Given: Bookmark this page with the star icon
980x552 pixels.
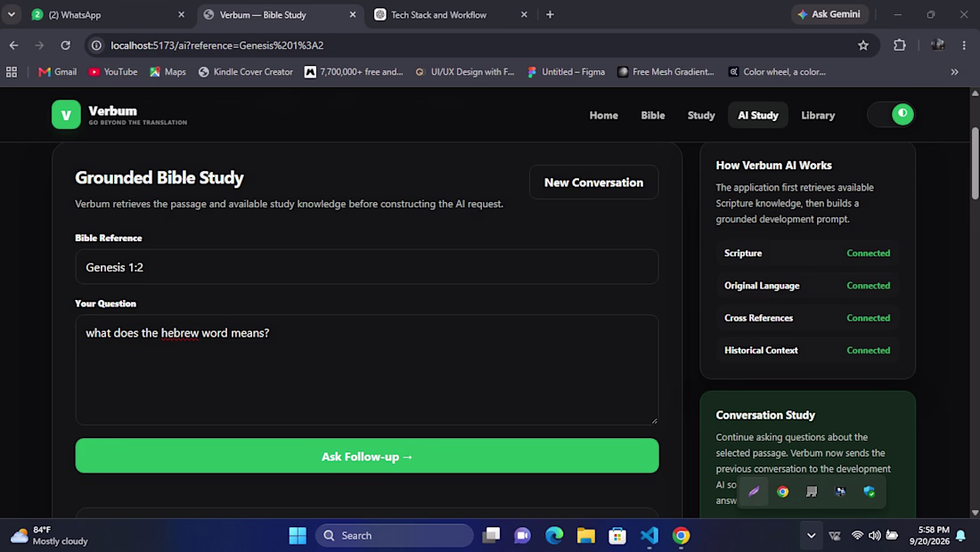Looking at the screenshot, I should pos(863,45).
